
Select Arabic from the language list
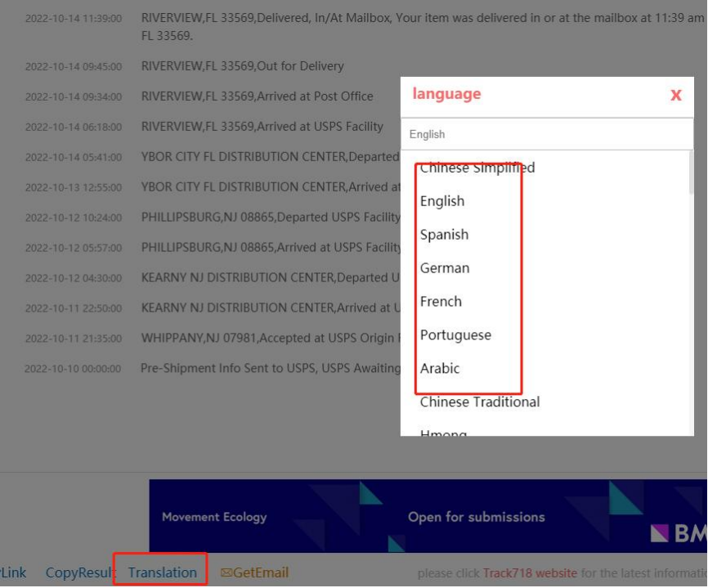point(440,369)
